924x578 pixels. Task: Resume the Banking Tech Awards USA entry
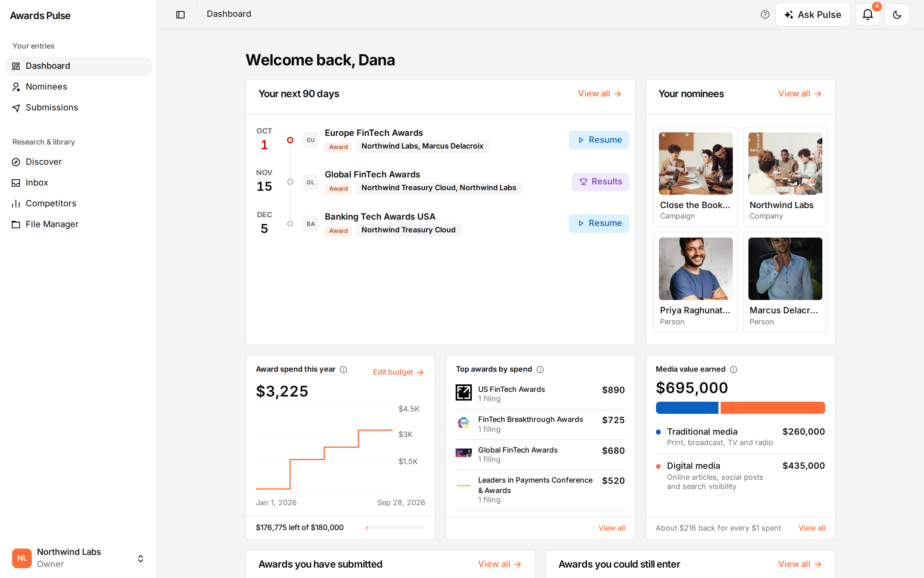pyautogui.click(x=599, y=223)
